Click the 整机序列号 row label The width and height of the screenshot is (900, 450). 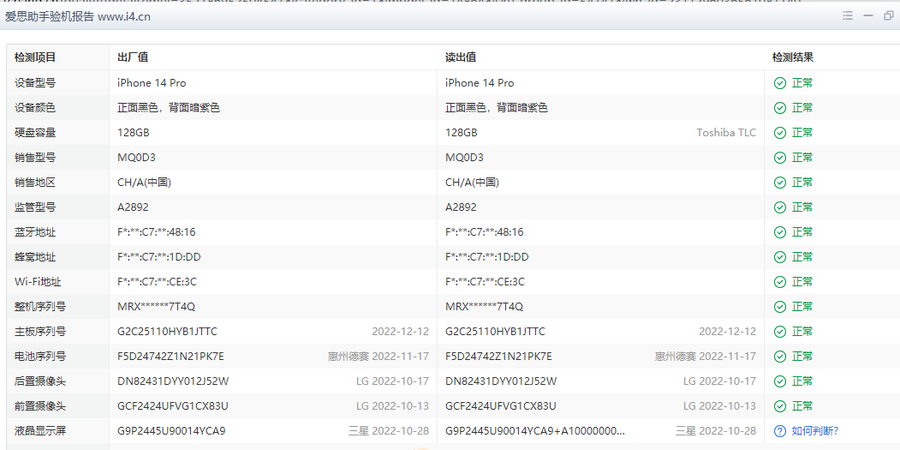40,307
